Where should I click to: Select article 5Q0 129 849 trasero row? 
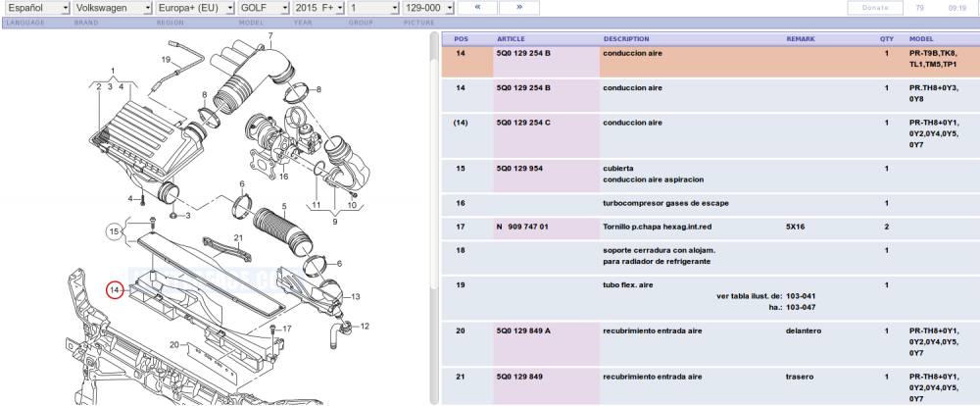pos(519,377)
